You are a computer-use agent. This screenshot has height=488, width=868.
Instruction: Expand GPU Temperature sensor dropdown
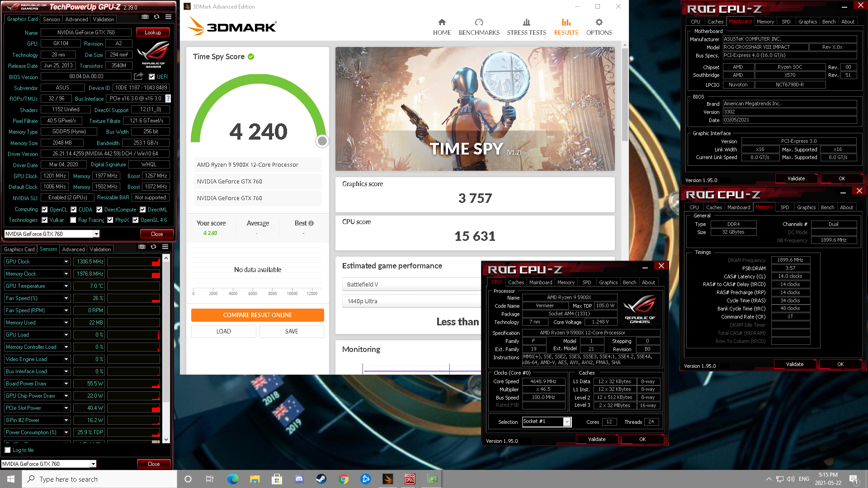[66, 286]
